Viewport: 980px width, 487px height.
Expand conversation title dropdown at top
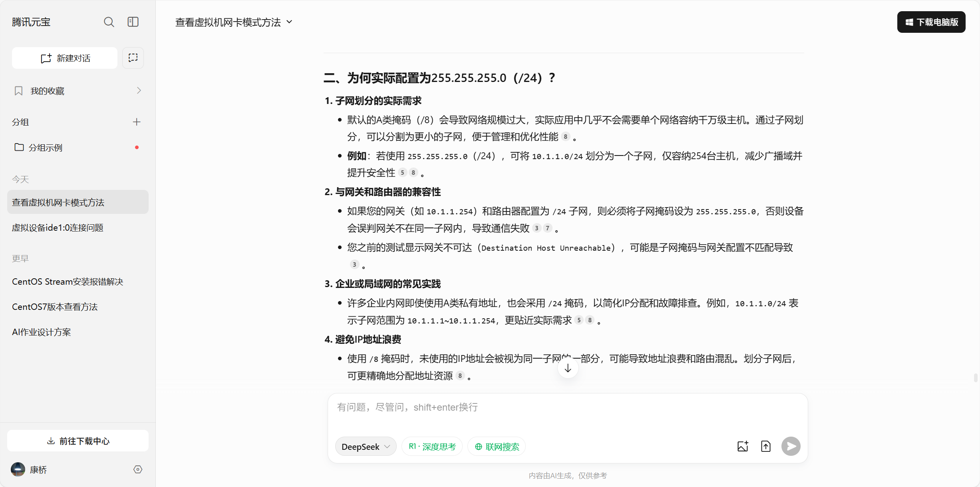point(290,22)
